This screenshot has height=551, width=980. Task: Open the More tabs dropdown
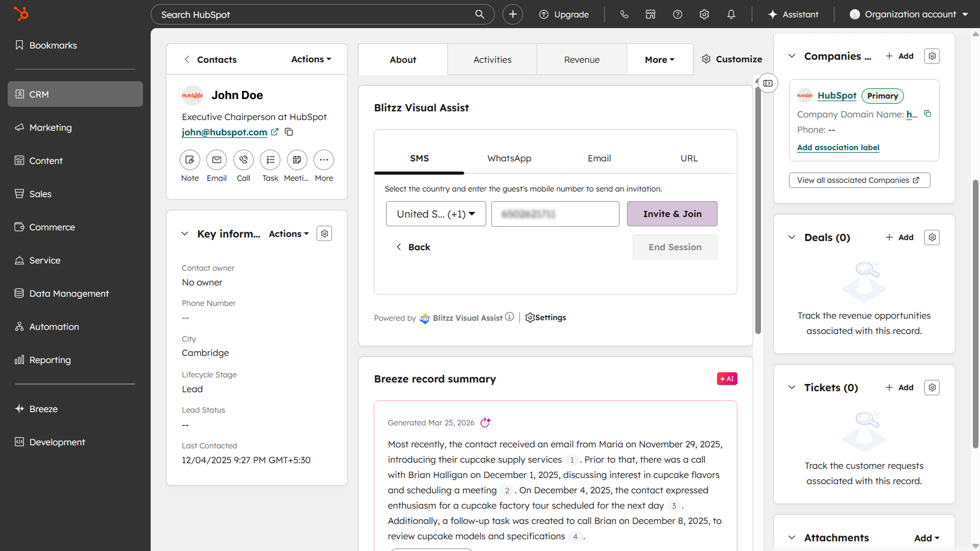click(660, 59)
